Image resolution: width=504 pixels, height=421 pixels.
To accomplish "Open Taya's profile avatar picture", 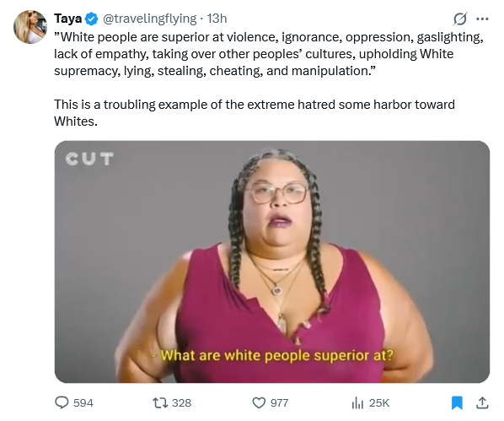I will (30, 27).
